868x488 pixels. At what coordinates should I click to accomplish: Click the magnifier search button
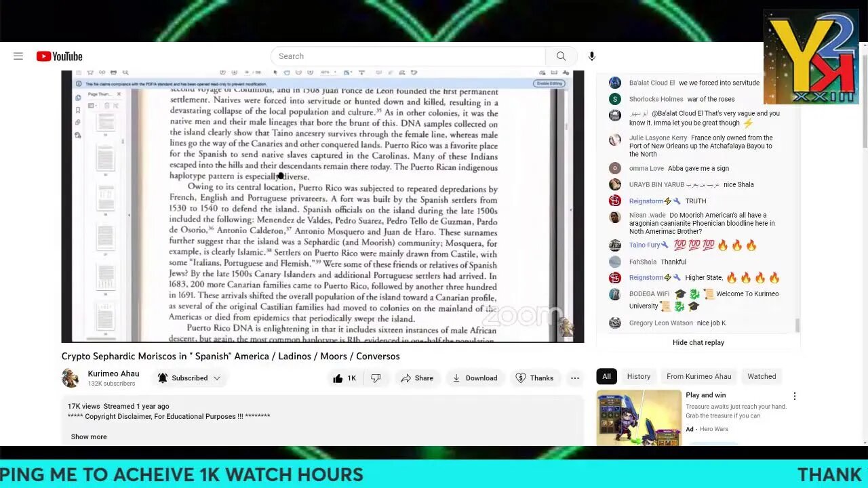tap(561, 56)
